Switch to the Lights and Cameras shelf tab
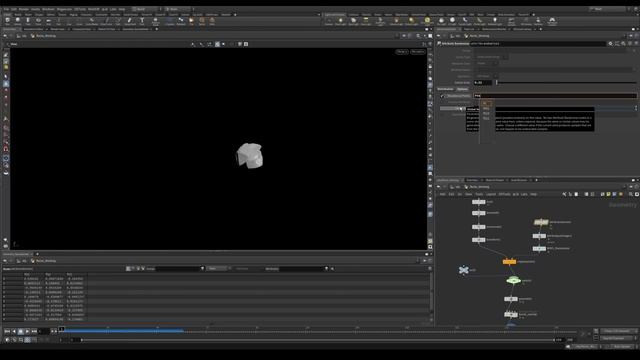The image size is (640, 360). coord(335,15)
